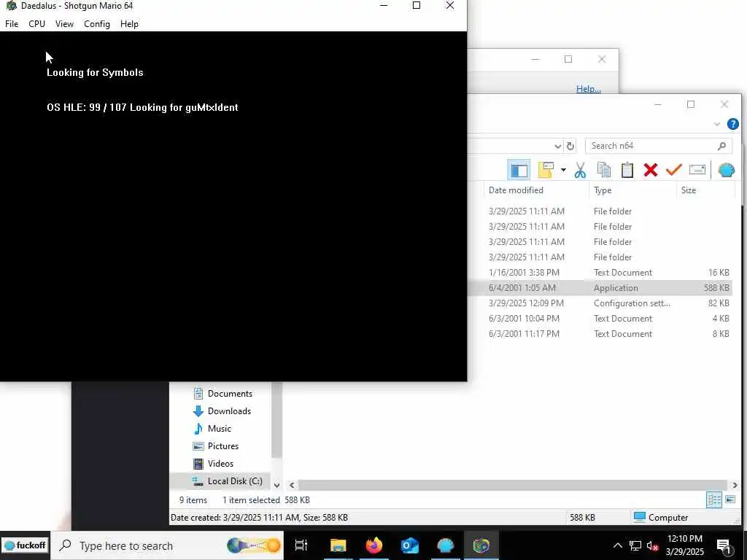Screen dimensions: 747x560
Task: Click the muted volume tray icon
Action: pos(652,545)
